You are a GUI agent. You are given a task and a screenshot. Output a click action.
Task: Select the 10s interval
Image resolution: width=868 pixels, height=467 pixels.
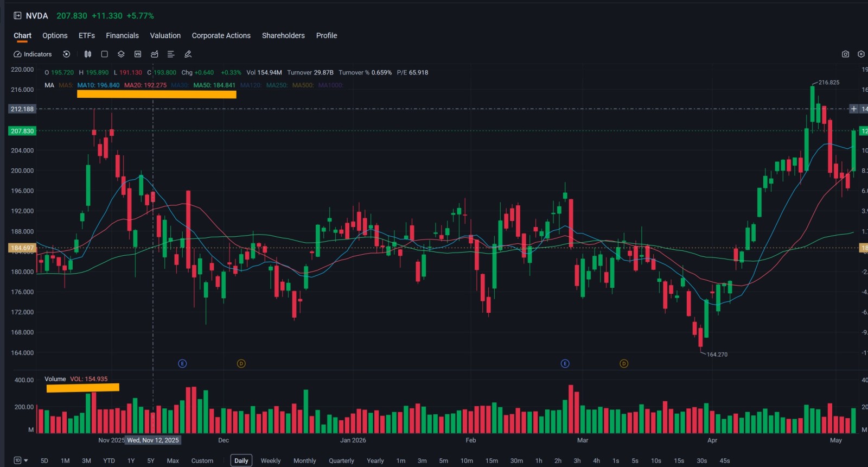coord(656,460)
